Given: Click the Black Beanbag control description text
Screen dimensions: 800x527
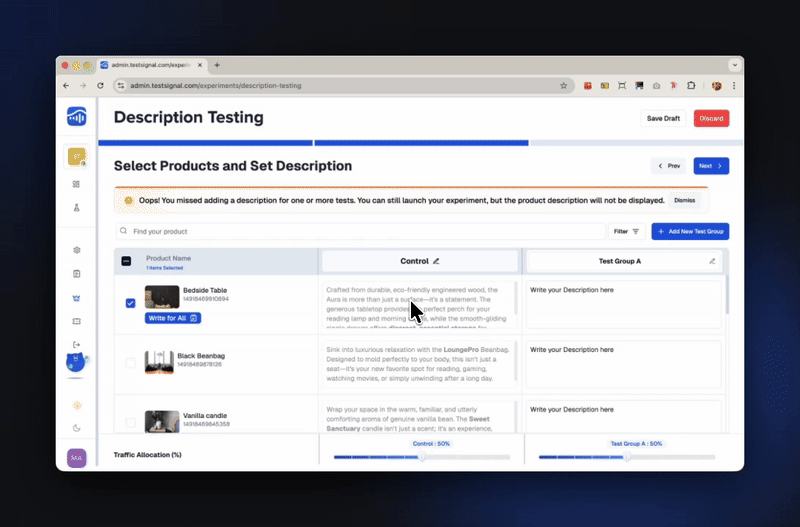Looking at the screenshot, I should coord(417,364).
